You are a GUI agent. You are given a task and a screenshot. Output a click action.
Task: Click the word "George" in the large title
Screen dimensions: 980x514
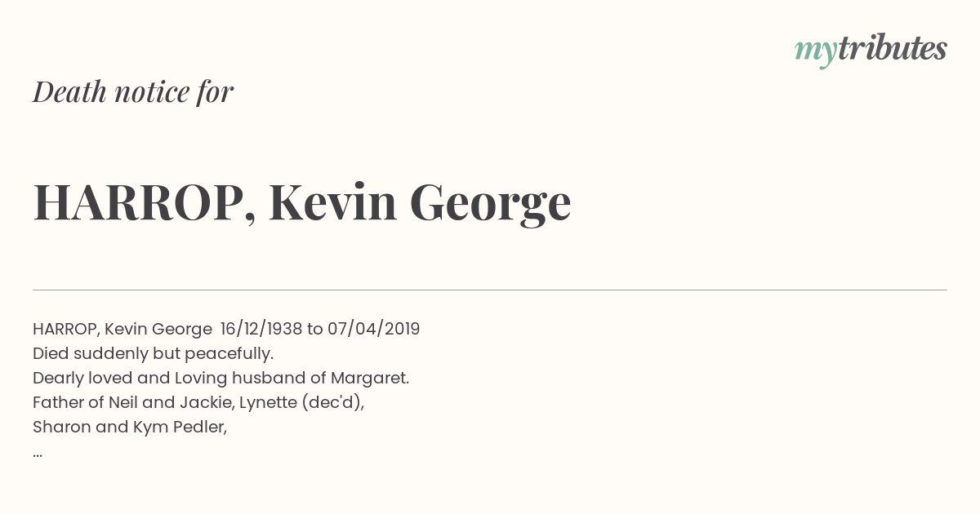pos(489,202)
